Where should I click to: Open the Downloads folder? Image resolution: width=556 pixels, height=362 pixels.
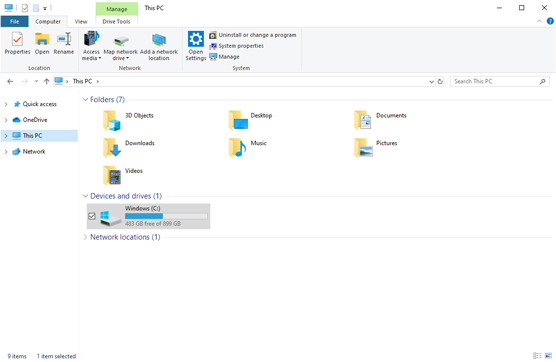pos(129,148)
